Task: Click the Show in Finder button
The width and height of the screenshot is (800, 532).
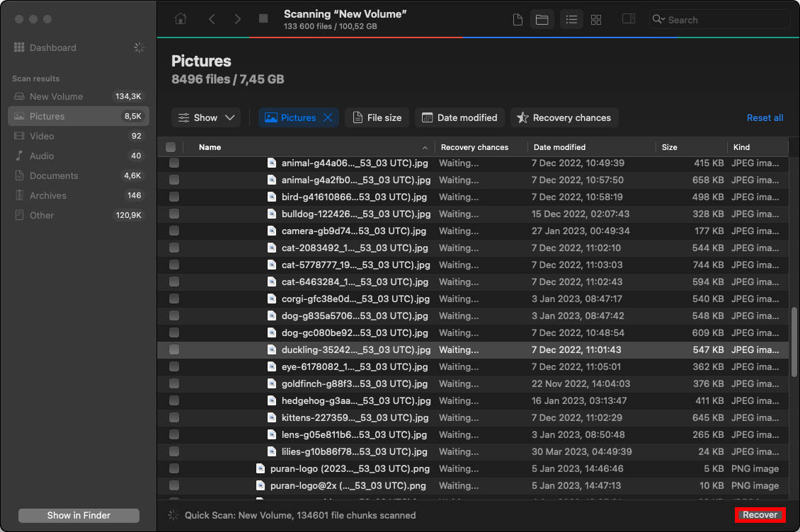Action: (79, 515)
